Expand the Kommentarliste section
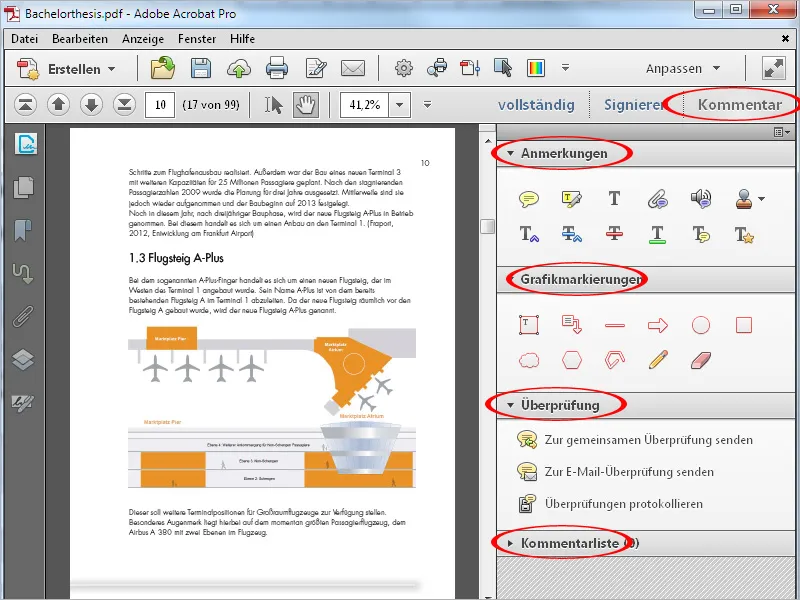The width and height of the screenshot is (800, 600). [x=510, y=543]
